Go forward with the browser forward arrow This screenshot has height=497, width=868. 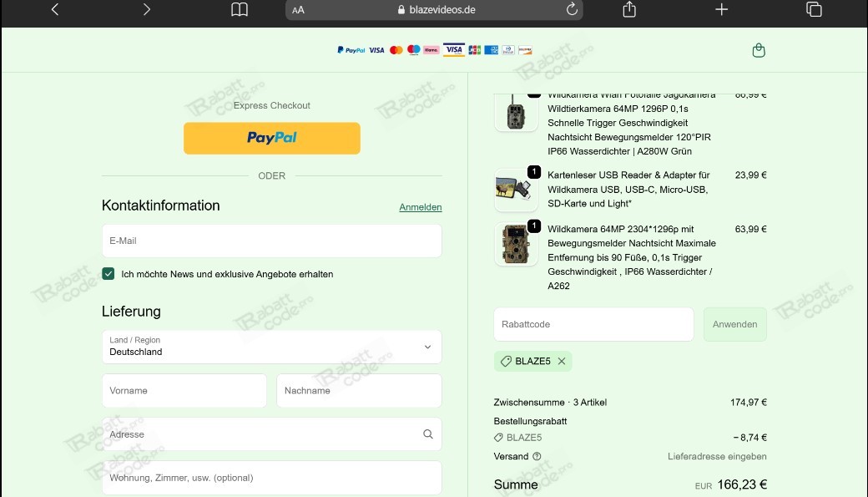click(x=147, y=9)
